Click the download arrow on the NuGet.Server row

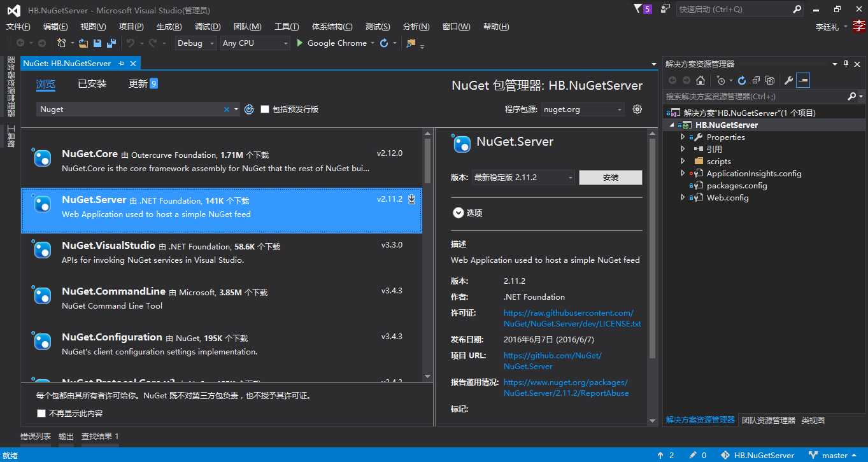click(x=411, y=199)
